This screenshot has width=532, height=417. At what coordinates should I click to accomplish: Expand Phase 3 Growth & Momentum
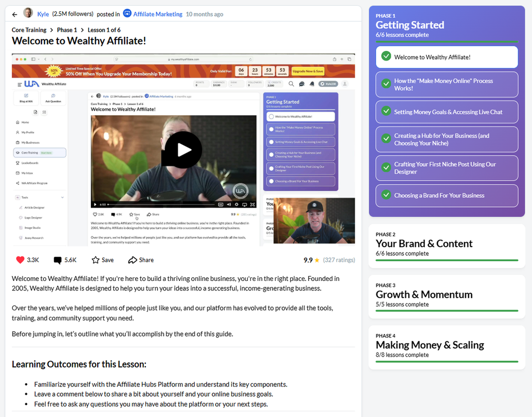(x=446, y=297)
